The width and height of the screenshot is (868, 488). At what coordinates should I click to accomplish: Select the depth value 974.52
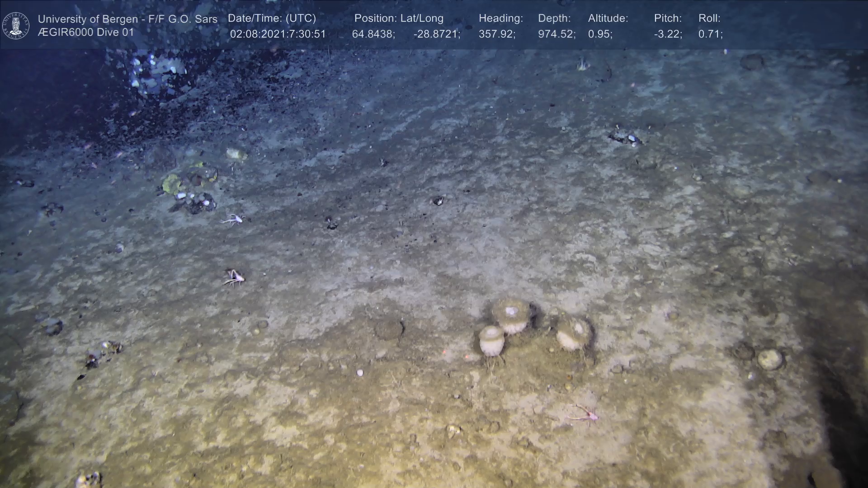coord(557,34)
